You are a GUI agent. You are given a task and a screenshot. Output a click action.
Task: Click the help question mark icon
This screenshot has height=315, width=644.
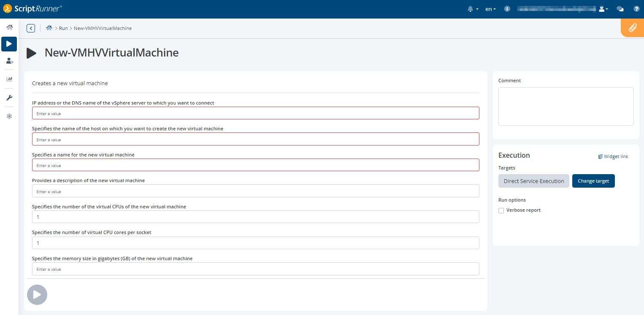tap(636, 9)
